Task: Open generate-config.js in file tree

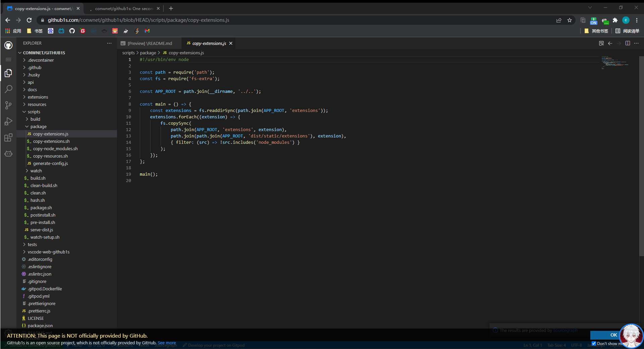Action: 50,164
